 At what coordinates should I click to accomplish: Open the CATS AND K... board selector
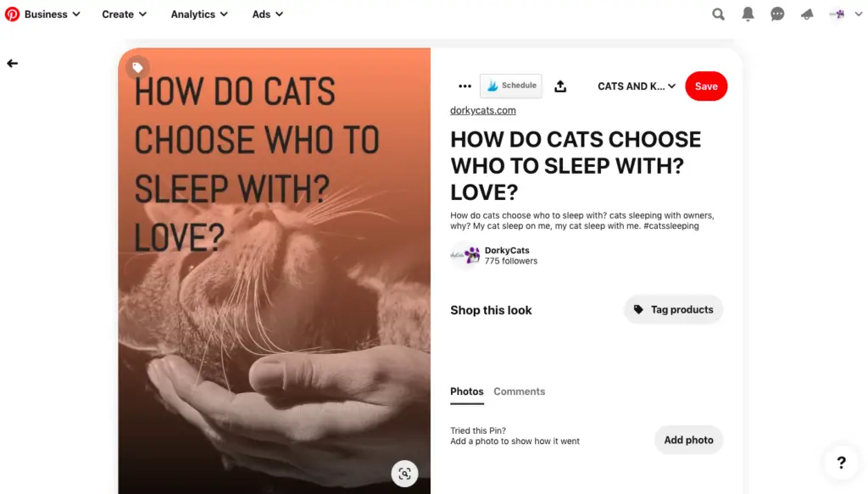click(x=637, y=86)
